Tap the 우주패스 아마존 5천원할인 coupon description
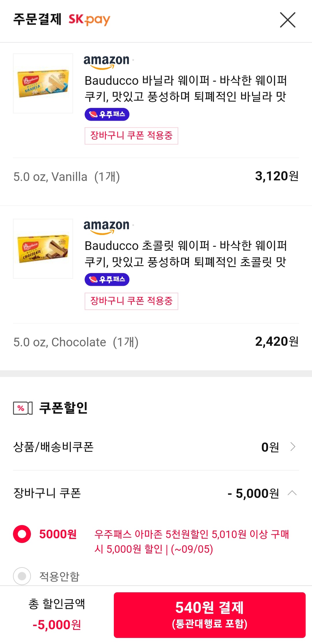 [191, 542]
